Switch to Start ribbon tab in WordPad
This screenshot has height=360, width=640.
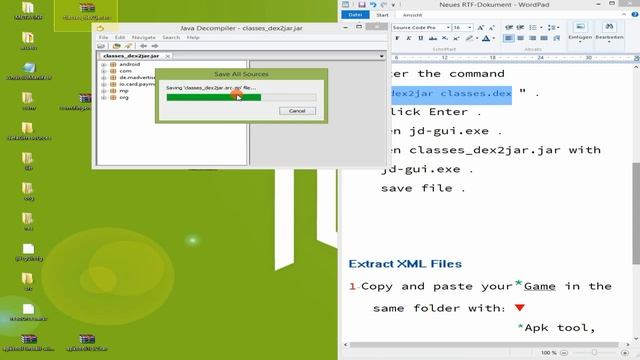click(382, 15)
